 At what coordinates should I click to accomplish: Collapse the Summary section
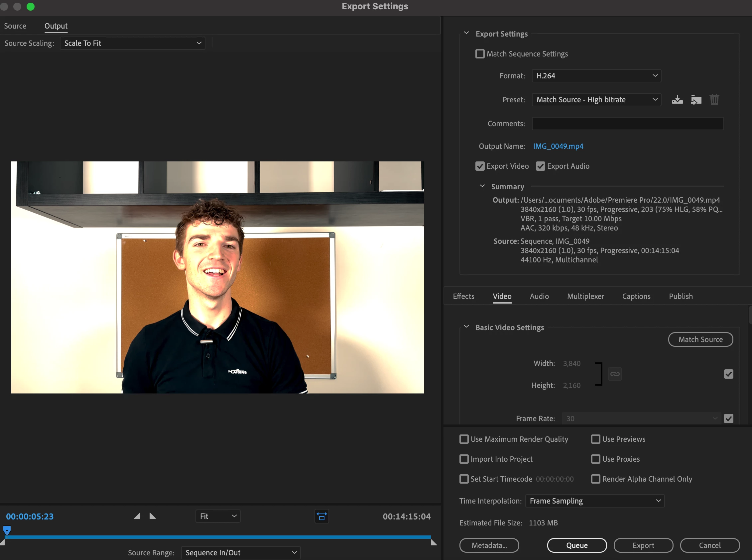tap(482, 186)
